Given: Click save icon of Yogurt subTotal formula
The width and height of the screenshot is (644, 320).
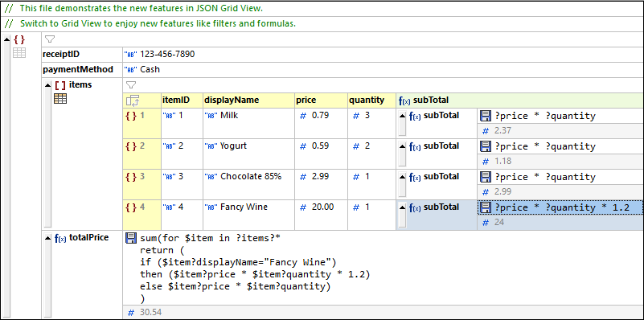Looking at the screenshot, I should (486, 146).
